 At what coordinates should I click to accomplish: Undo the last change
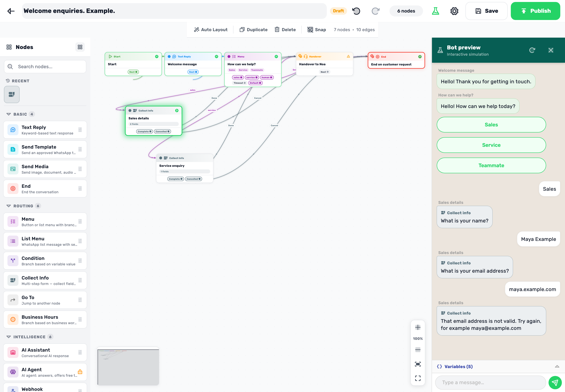pyautogui.click(x=356, y=11)
